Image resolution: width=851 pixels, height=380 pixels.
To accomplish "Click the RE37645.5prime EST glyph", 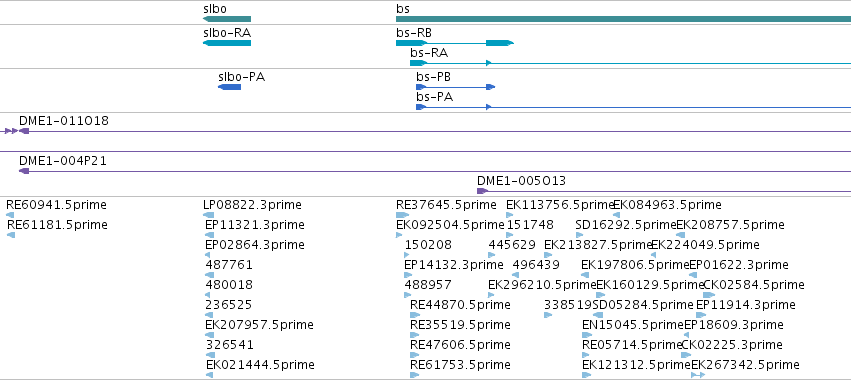I will click(402, 215).
